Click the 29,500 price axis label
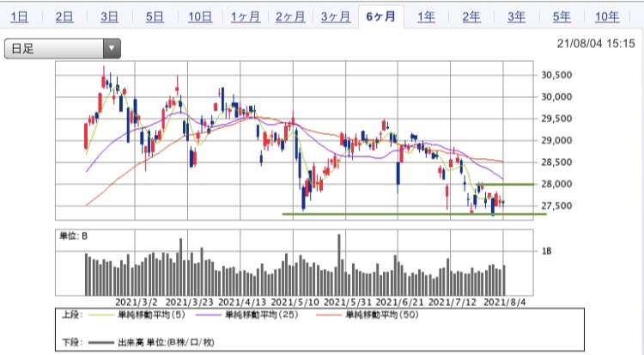 556,119
